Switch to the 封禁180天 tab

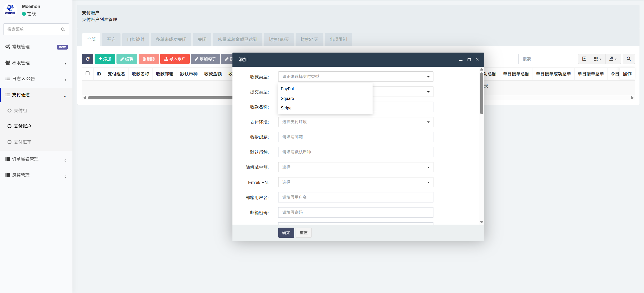point(279,39)
